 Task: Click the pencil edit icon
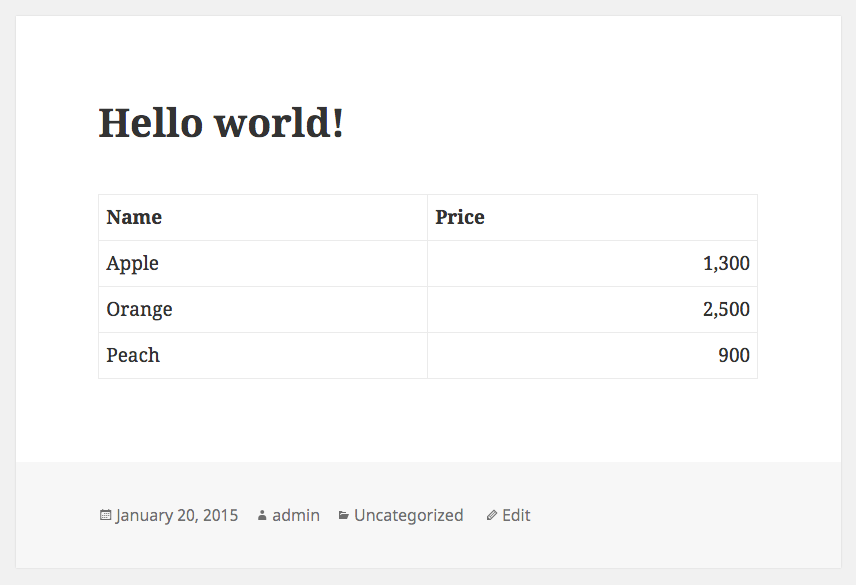(491, 515)
